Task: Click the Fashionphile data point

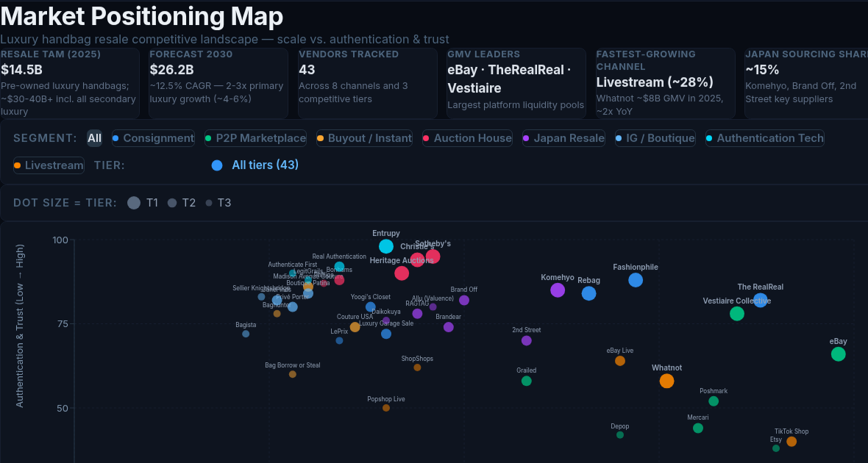Action: click(636, 280)
